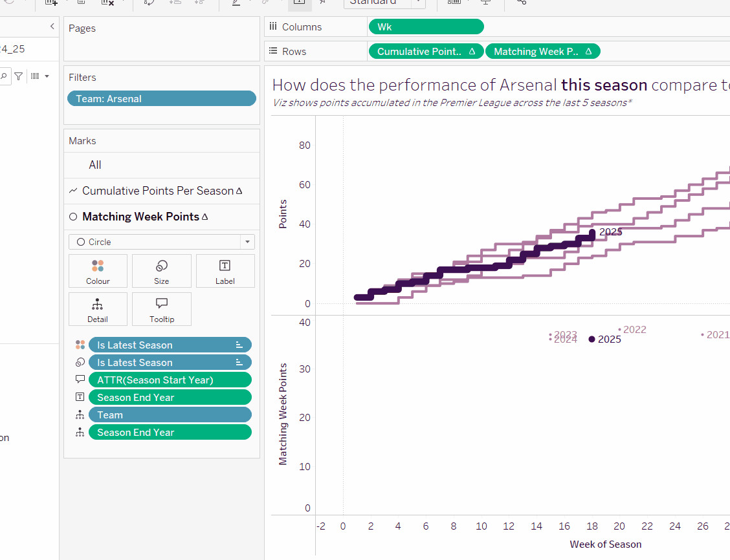Select the Team: Arsenal filter pill
This screenshot has width=730, height=560.
tap(162, 98)
